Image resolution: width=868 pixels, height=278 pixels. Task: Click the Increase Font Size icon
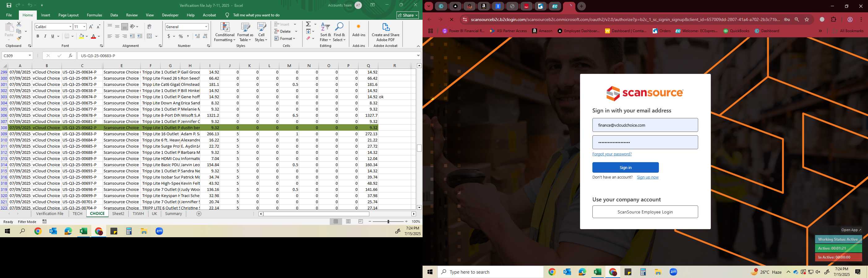pos(91,27)
